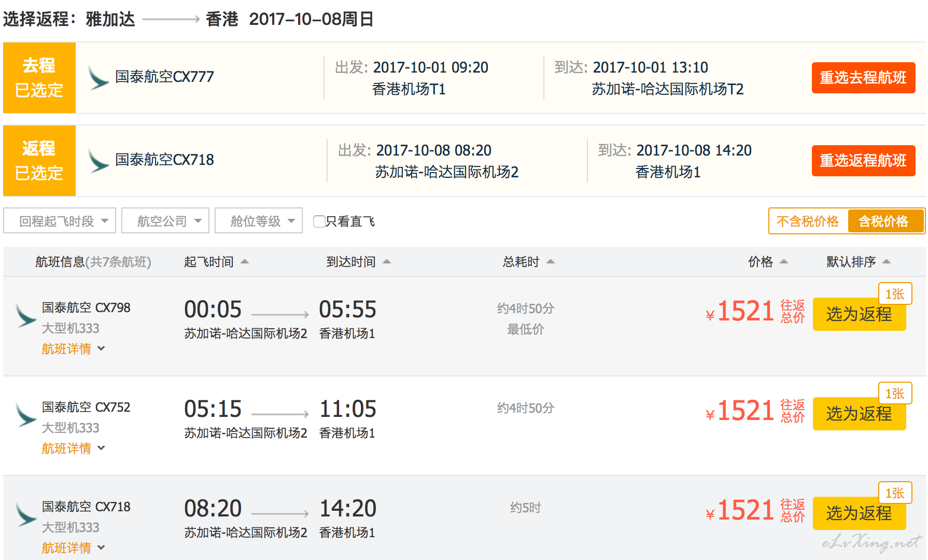Switch to tax-excluded price view
This screenshot has width=928, height=560.
(808, 221)
